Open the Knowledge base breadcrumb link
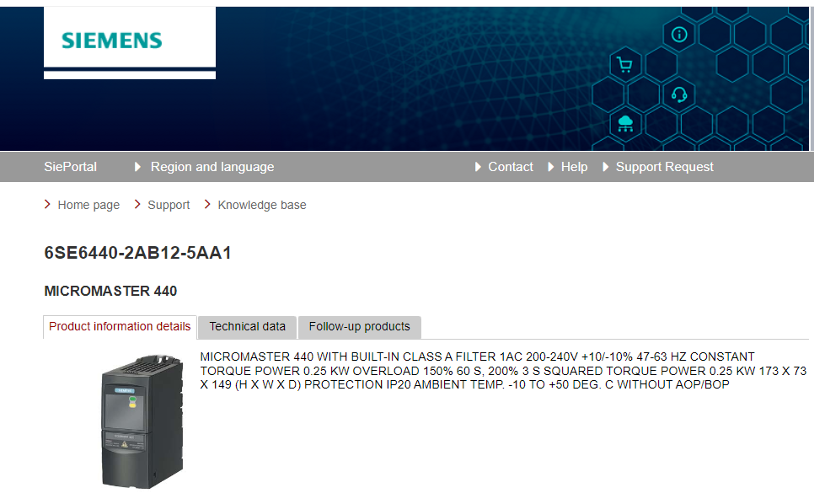The image size is (814, 504). pyautogui.click(x=262, y=205)
